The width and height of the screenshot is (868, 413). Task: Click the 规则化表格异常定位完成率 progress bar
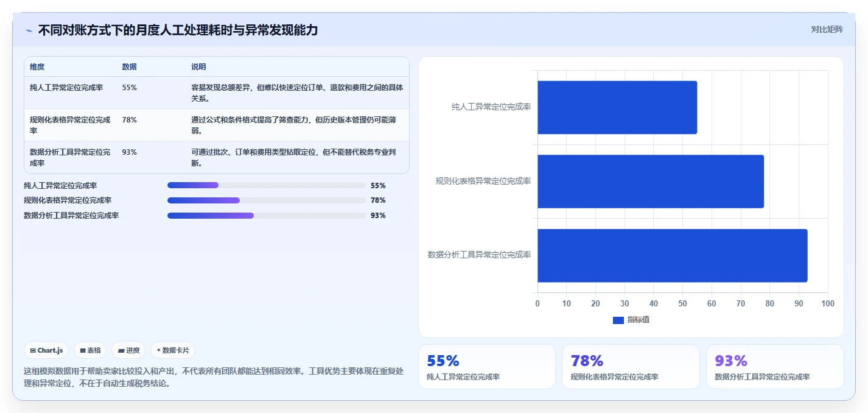coord(266,200)
